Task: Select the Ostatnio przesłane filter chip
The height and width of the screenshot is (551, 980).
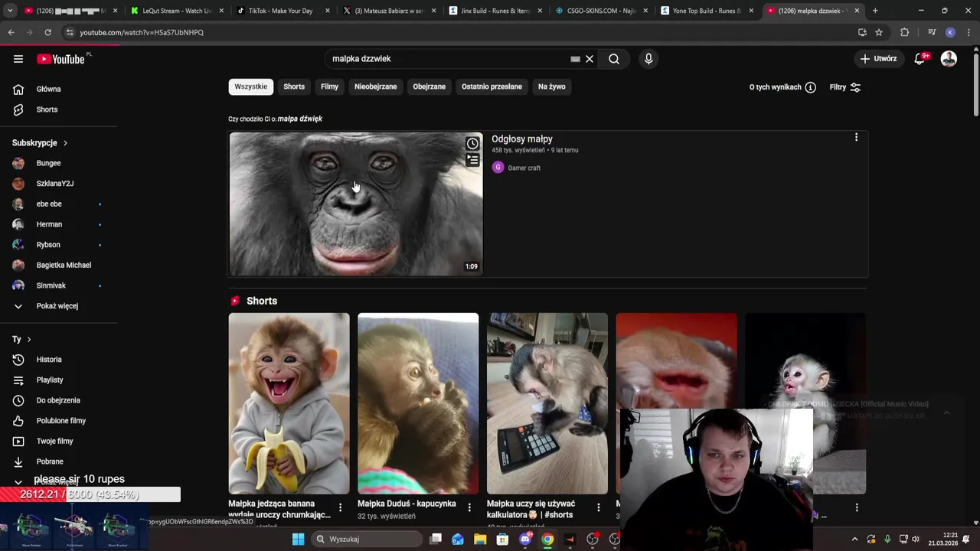Action: pyautogui.click(x=492, y=86)
